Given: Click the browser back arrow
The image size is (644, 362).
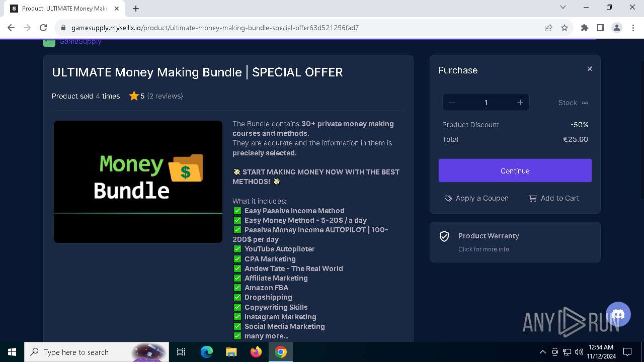Looking at the screenshot, I should (12, 28).
